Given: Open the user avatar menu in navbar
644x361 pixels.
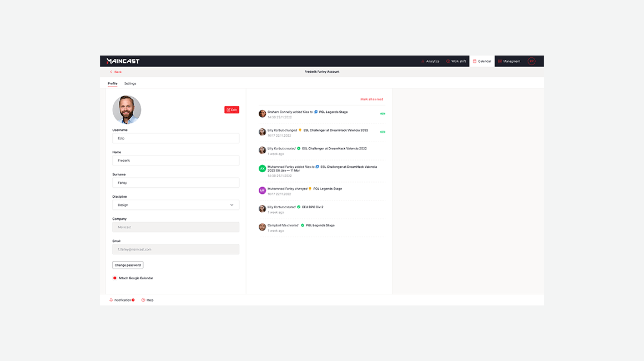Looking at the screenshot, I should 531,61.
